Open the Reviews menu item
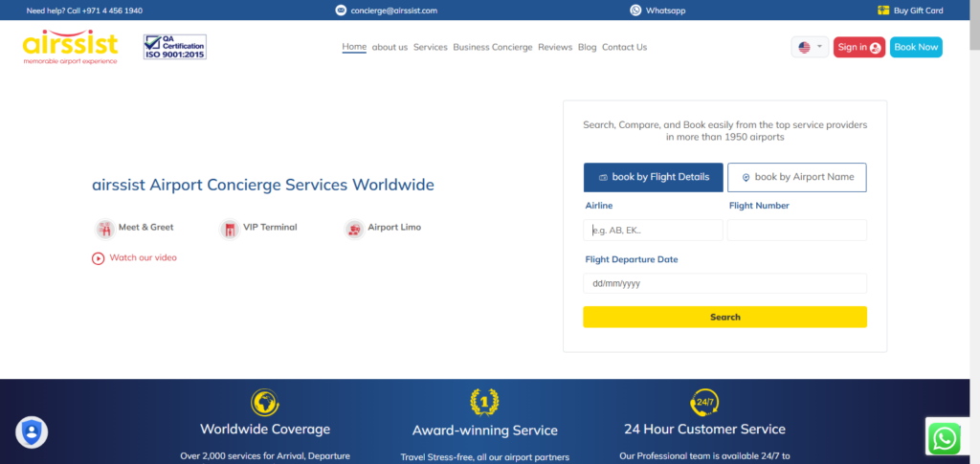This screenshot has height=464, width=980. [555, 48]
